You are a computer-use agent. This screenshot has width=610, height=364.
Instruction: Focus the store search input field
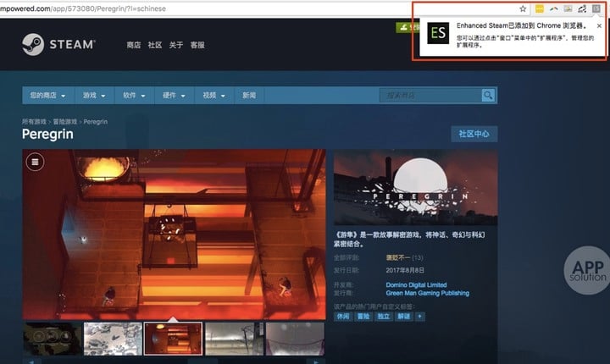(430, 96)
